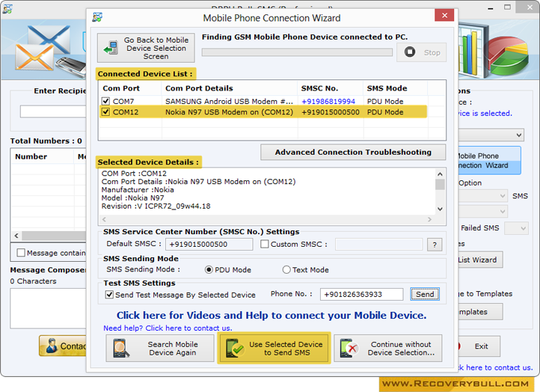Screen dimensions: 540x392
Task: Click the Continue without Device Selection button
Action: click(387, 349)
